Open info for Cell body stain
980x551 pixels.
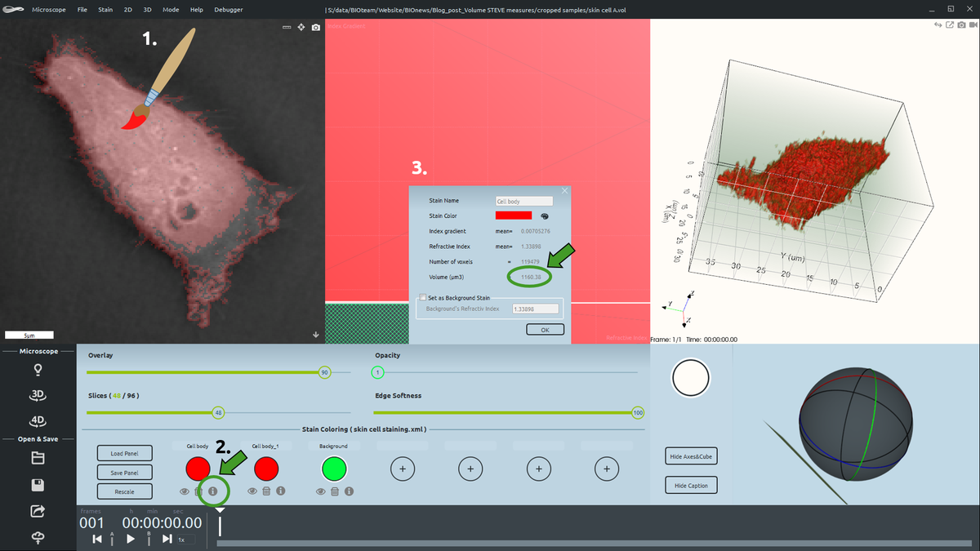point(212,491)
